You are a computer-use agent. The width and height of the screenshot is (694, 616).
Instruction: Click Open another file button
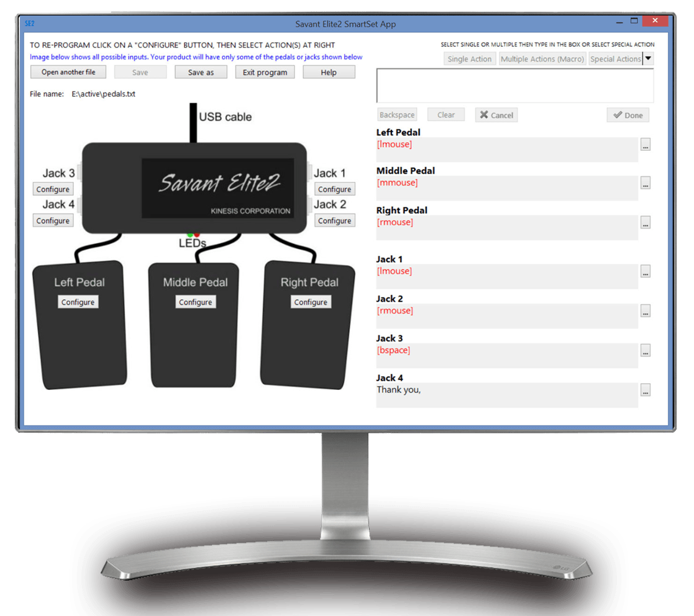(x=68, y=72)
